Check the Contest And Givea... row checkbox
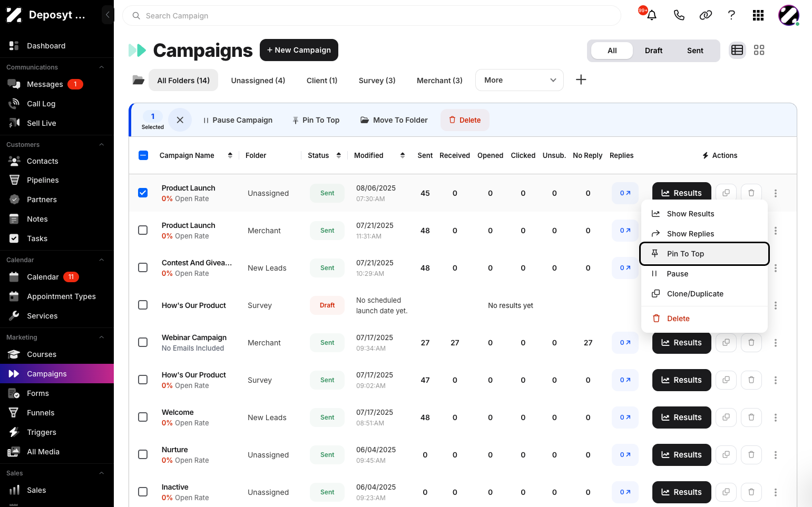Image resolution: width=812 pixels, height=507 pixels. (x=143, y=267)
